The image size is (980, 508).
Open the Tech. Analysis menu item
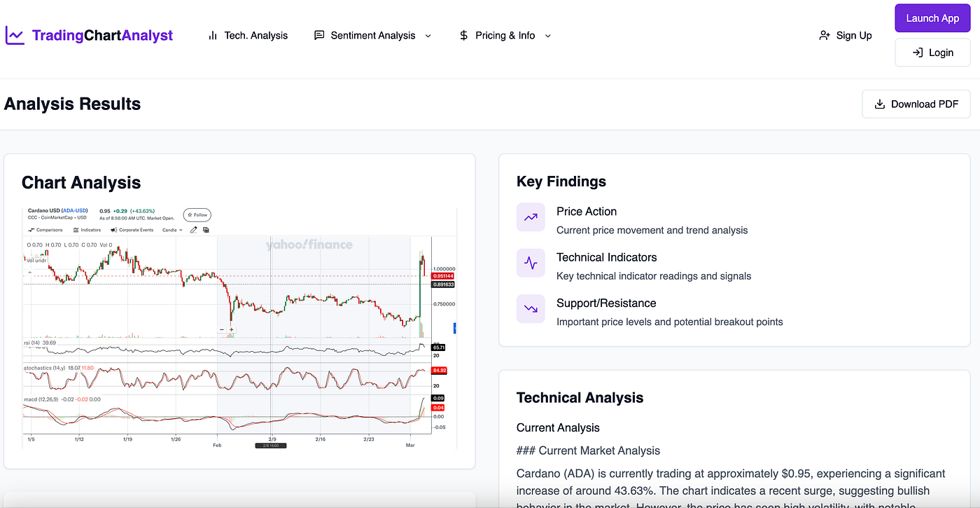point(248,35)
